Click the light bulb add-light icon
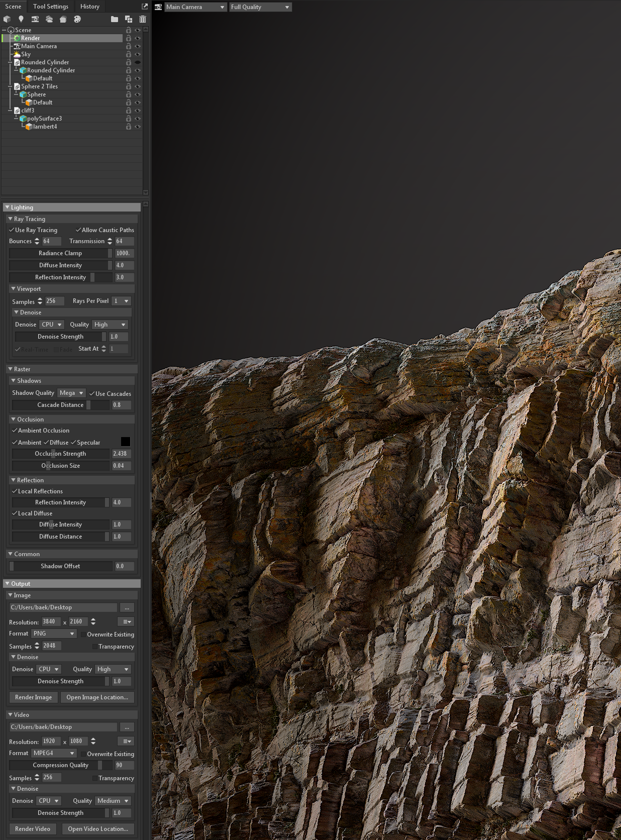The width and height of the screenshot is (621, 840). pyautogui.click(x=21, y=19)
